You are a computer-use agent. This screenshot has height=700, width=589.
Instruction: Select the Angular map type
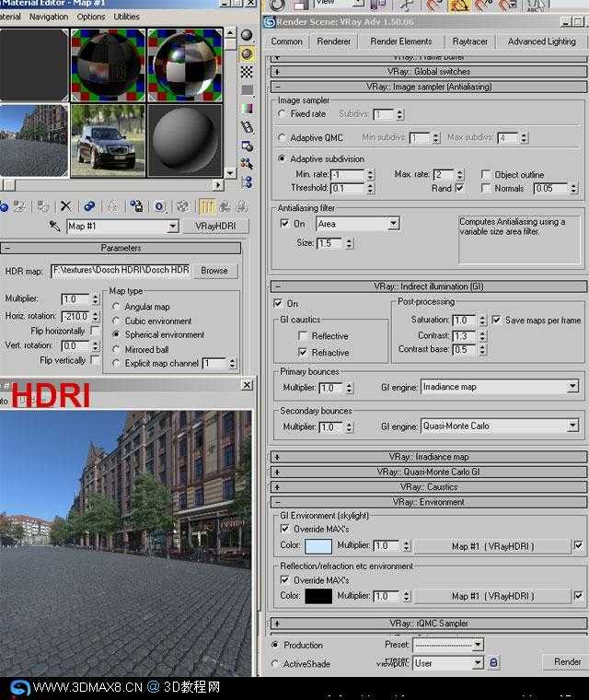click(x=116, y=307)
